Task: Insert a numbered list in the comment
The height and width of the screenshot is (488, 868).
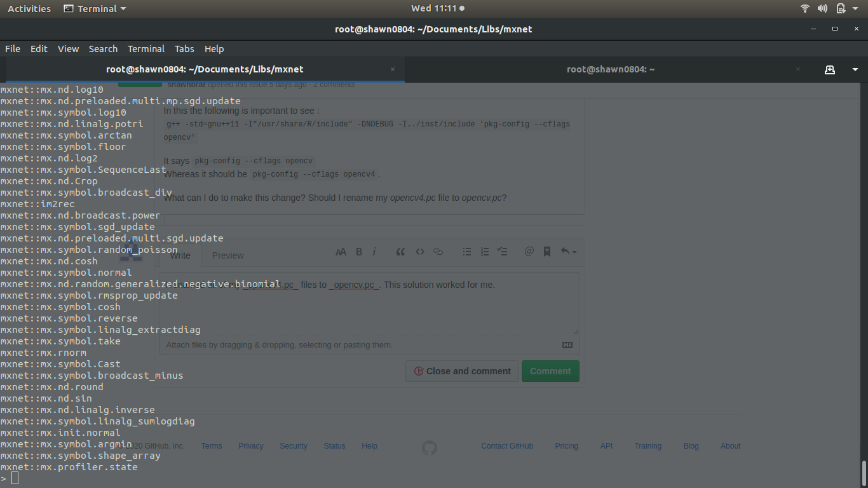Action: click(x=485, y=252)
